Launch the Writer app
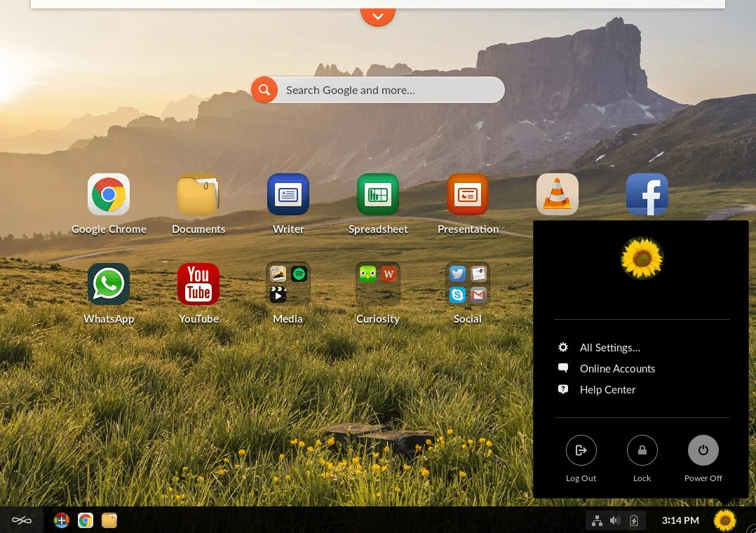The height and width of the screenshot is (533, 756). [x=288, y=194]
